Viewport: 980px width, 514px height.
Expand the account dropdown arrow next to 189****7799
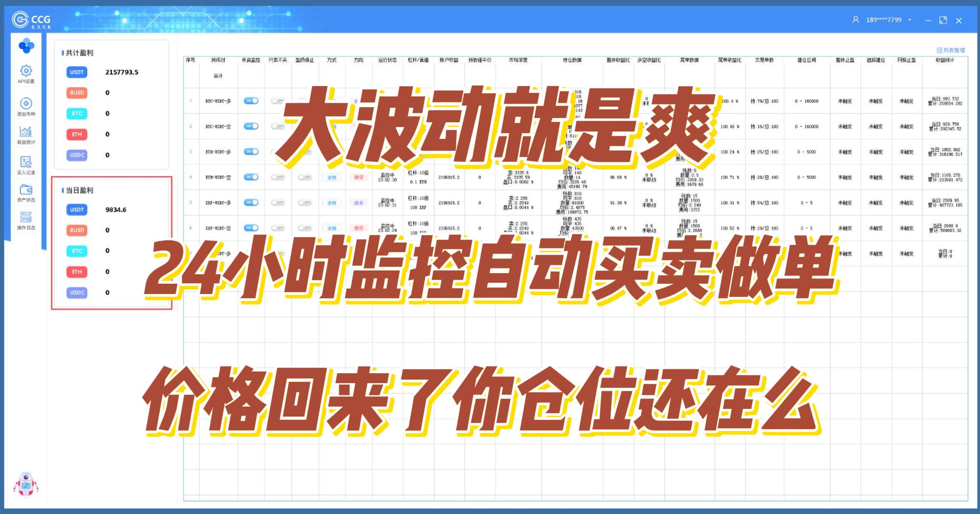910,20
